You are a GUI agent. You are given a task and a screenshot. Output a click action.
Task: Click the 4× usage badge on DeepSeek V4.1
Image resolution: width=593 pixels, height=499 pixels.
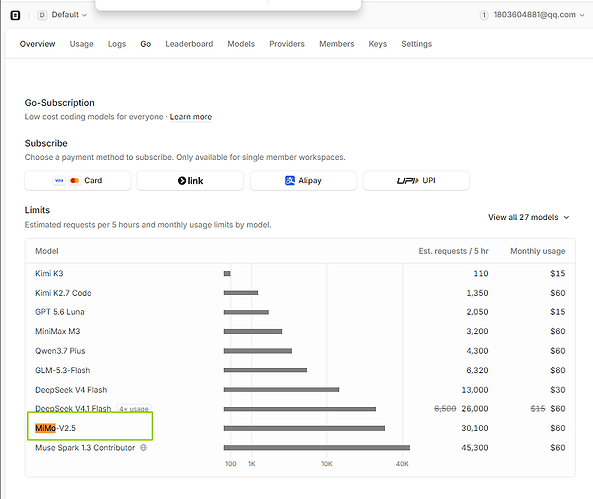134,409
